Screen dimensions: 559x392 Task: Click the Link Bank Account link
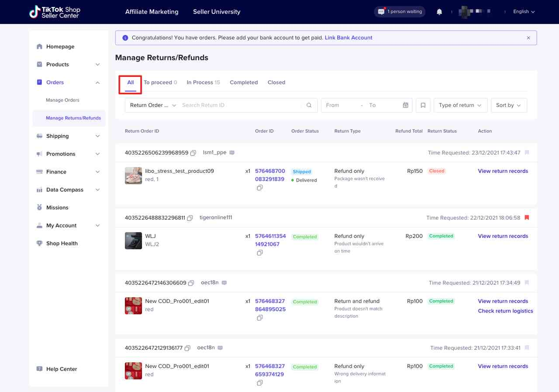pos(349,38)
